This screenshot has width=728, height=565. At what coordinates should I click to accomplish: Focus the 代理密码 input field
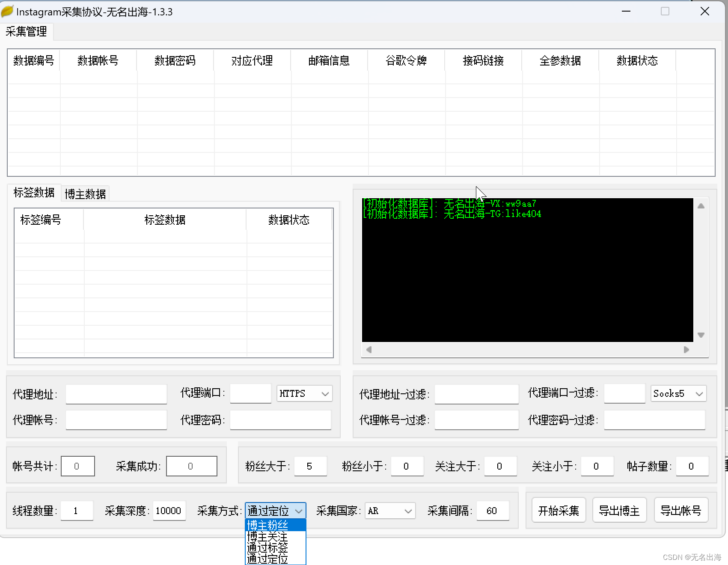tap(281, 420)
